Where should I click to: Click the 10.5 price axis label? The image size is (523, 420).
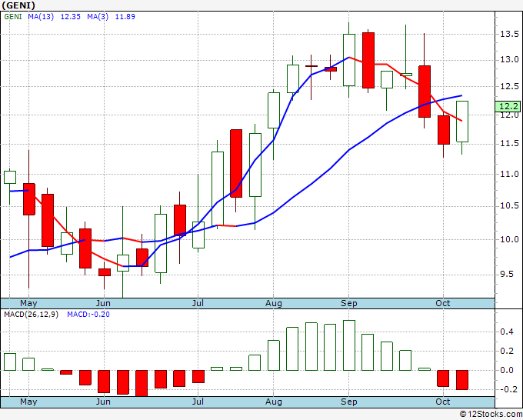[x=509, y=206]
